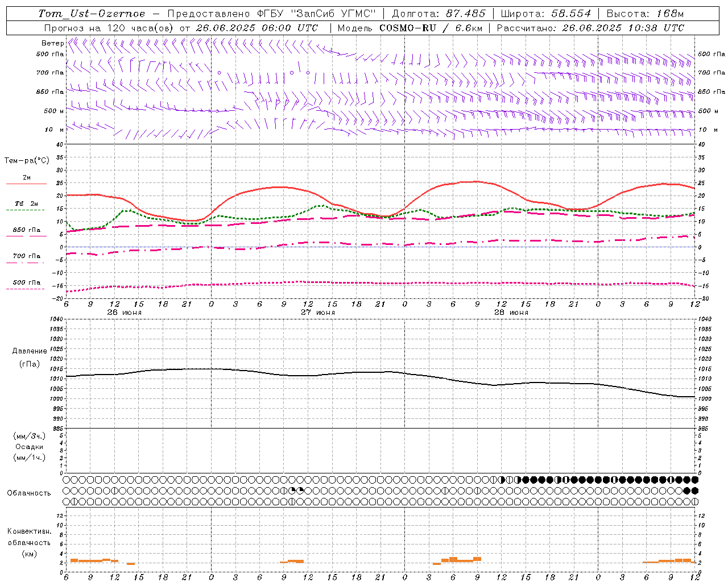Click the (км) unit under convective cloud label
This screenshot has height=582, width=728.
tap(29, 554)
